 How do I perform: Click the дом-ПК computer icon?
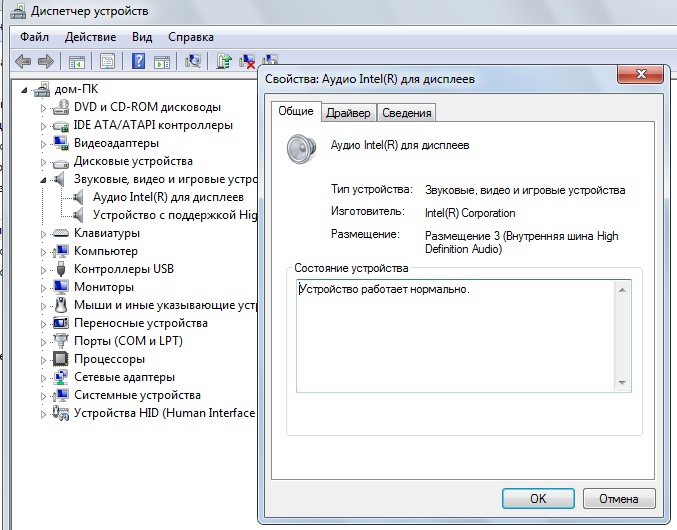click(x=42, y=89)
